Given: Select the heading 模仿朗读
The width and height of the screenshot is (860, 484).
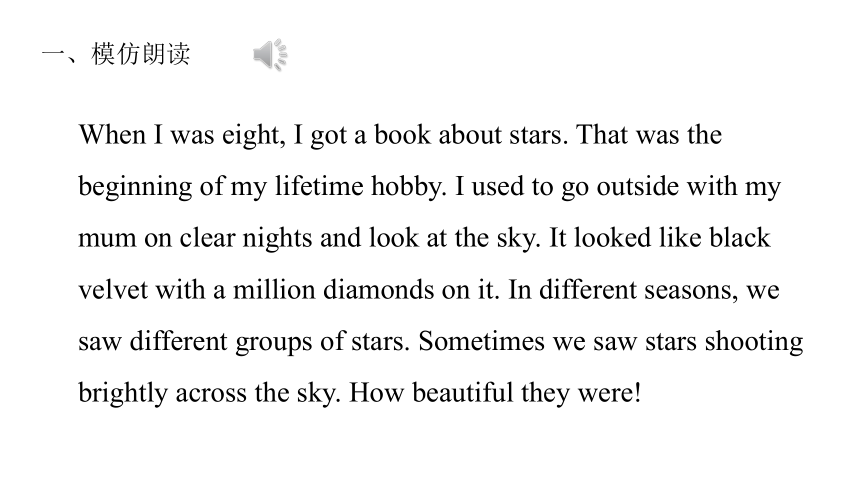Looking at the screenshot, I should click(141, 54).
